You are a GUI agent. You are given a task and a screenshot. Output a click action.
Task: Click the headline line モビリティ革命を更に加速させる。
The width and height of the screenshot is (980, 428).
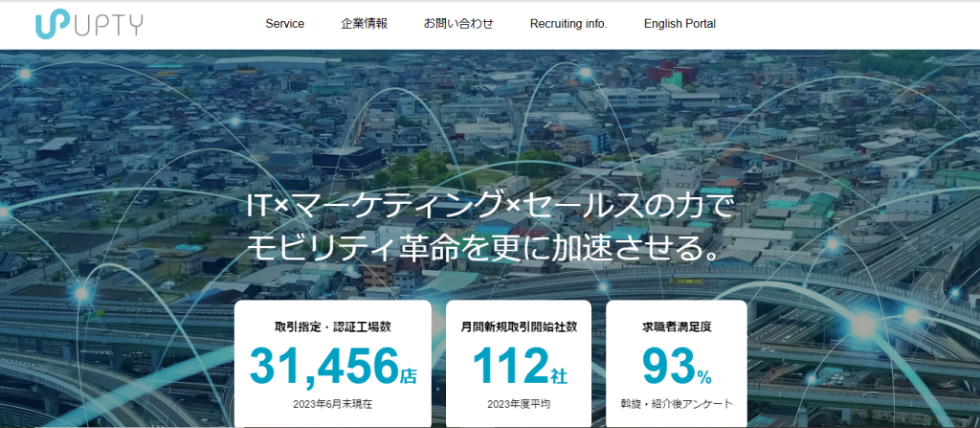tap(482, 248)
